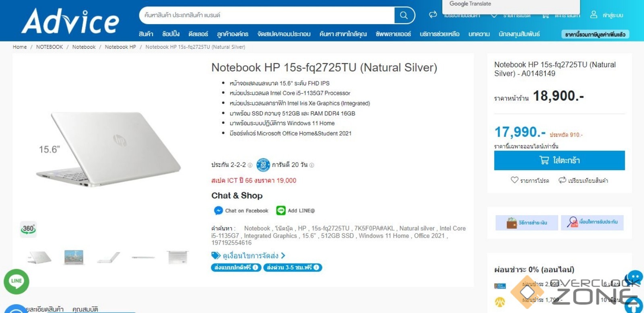Open the product details tab below
644x313 pixels.
(44, 309)
